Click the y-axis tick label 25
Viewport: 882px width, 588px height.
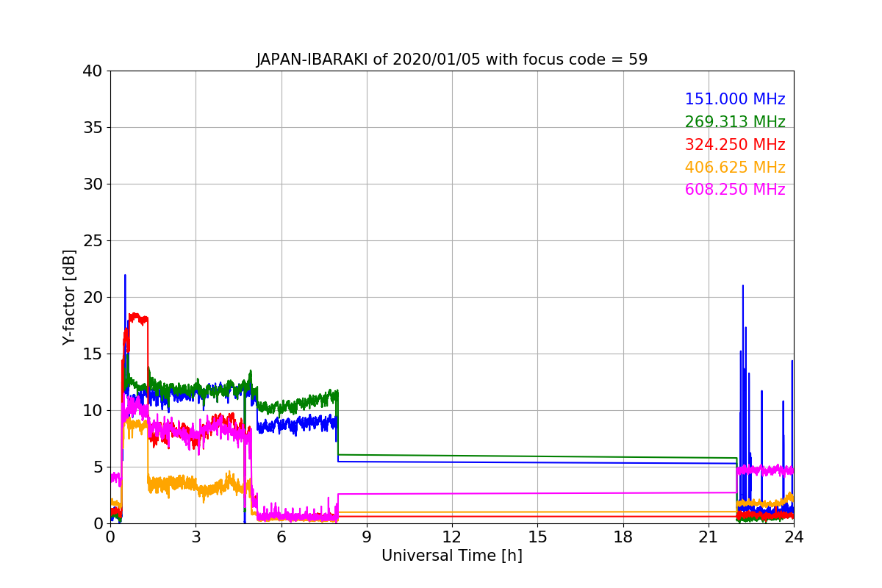tap(92, 241)
